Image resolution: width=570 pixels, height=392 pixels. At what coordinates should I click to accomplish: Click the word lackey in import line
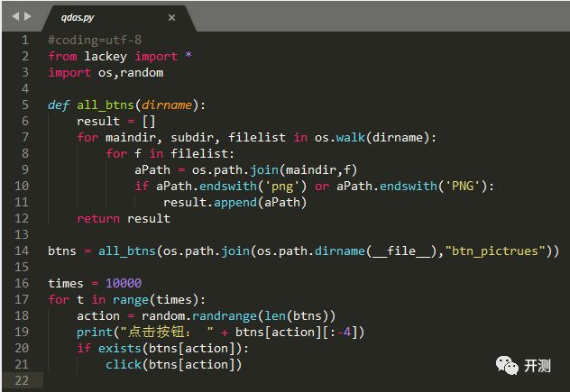106,56
